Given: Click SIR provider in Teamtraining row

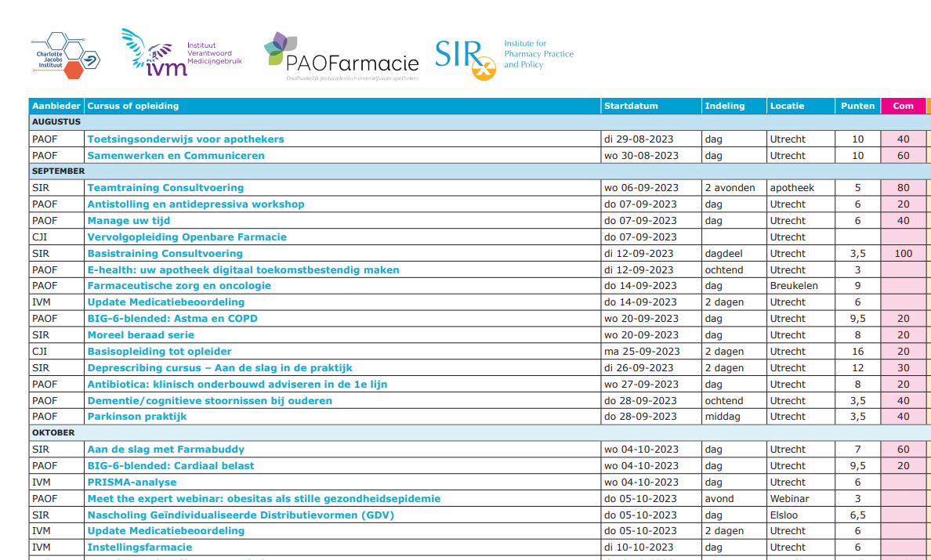Looking at the screenshot, I should [x=41, y=188].
